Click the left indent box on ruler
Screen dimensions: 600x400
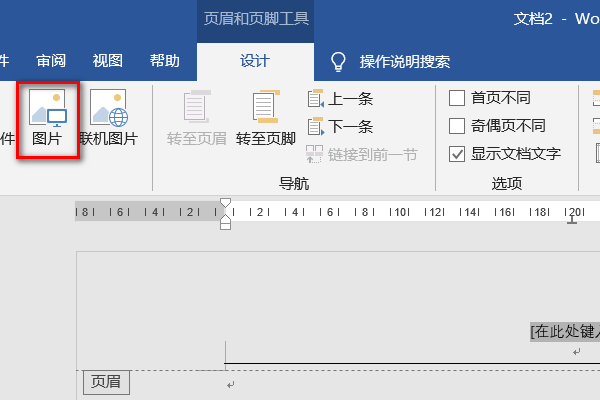(x=225, y=225)
